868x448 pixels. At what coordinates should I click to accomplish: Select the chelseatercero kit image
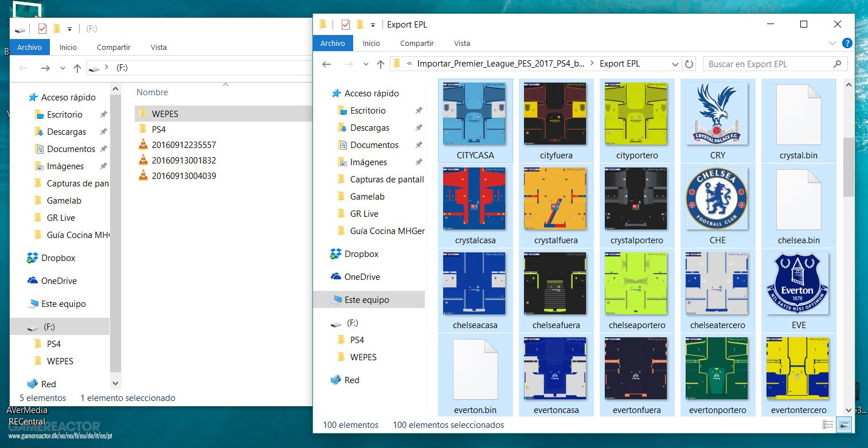[717, 284]
